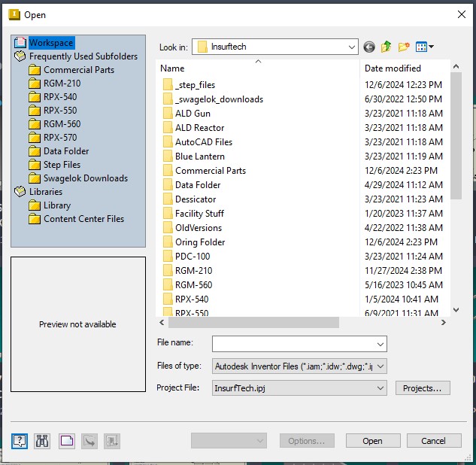Create a new folder icon
The height and width of the screenshot is (465, 476).
(404, 47)
